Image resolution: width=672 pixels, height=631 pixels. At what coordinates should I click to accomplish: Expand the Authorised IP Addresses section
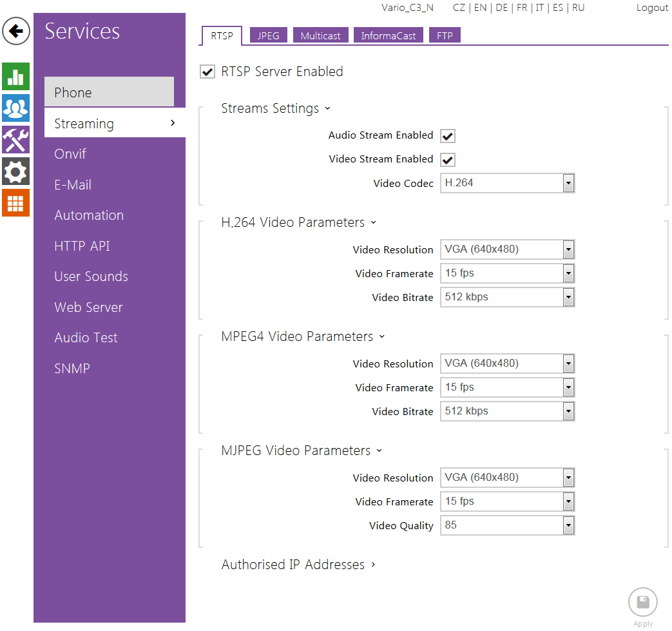(x=298, y=565)
